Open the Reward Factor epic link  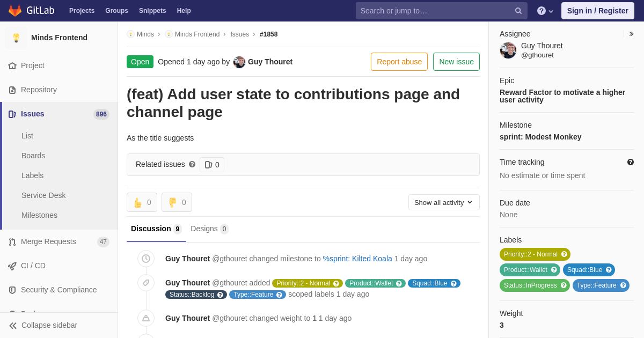562,96
